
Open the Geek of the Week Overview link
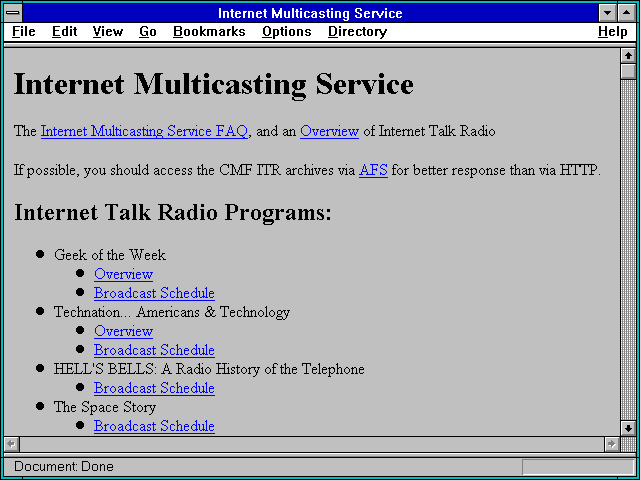[x=123, y=274]
